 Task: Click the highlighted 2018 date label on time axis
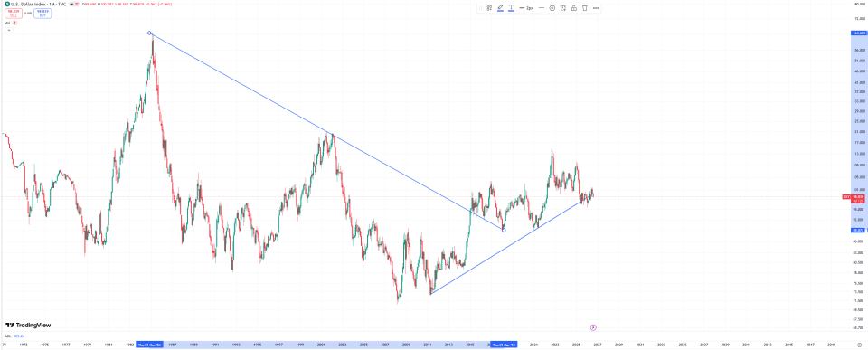(x=504, y=344)
